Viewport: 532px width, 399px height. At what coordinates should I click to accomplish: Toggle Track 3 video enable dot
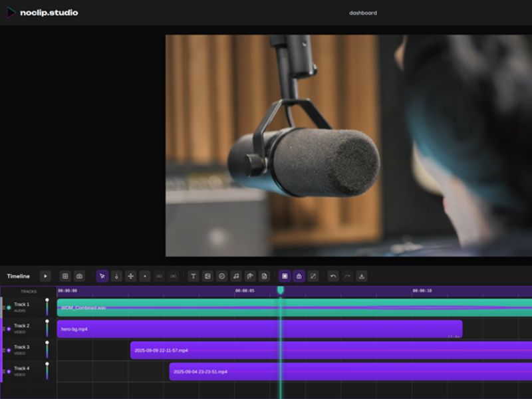pyautogui.click(x=8, y=350)
